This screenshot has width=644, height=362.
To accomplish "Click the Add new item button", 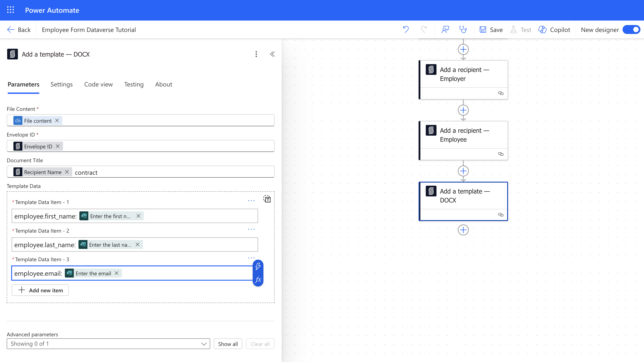I will tap(40, 290).
